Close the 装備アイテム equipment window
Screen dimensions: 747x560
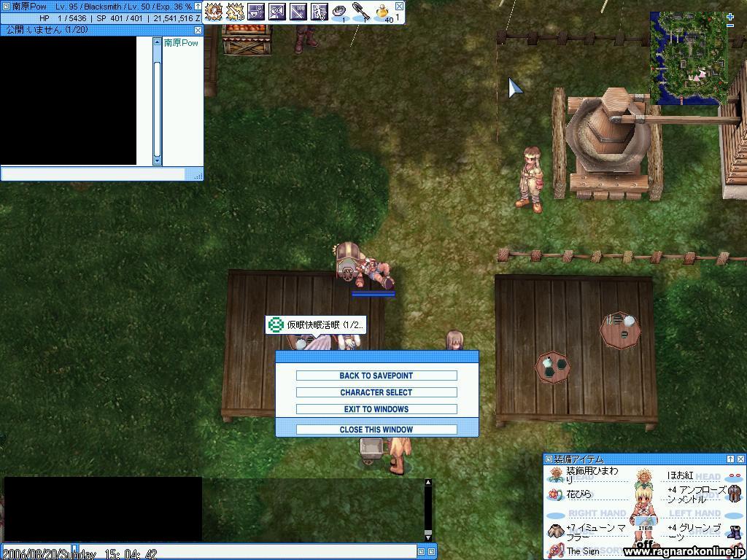click(x=740, y=459)
